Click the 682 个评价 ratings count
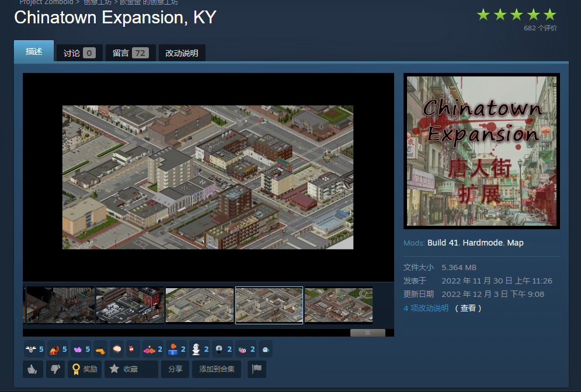 [x=540, y=28]
